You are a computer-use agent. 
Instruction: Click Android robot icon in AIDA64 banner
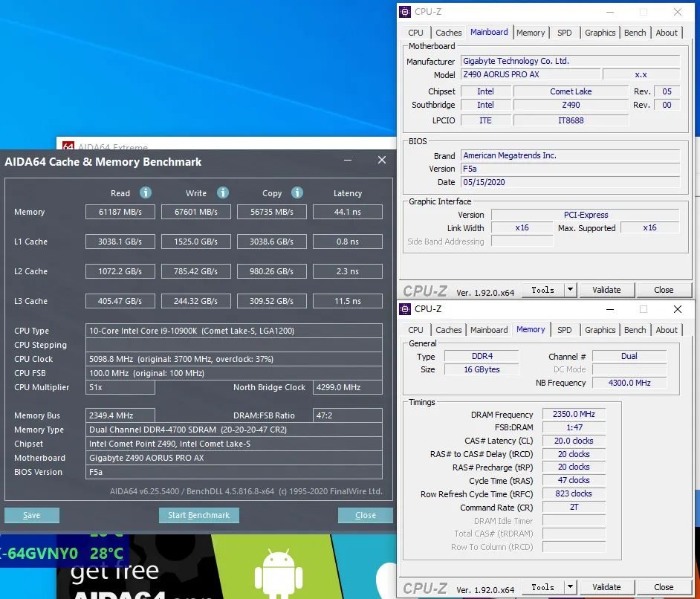[279, 574]
